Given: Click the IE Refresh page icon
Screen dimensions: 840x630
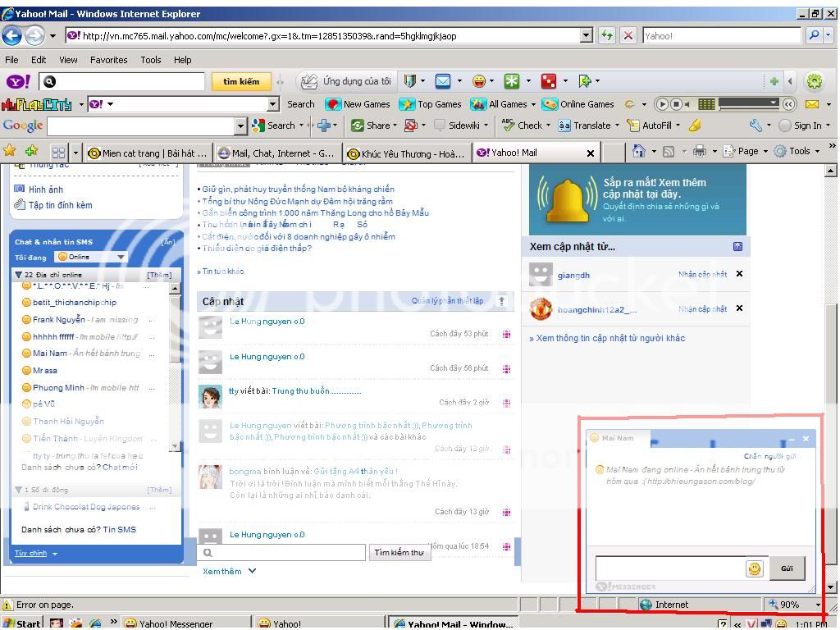Looking at the screenshot, I should click(606, 35).
